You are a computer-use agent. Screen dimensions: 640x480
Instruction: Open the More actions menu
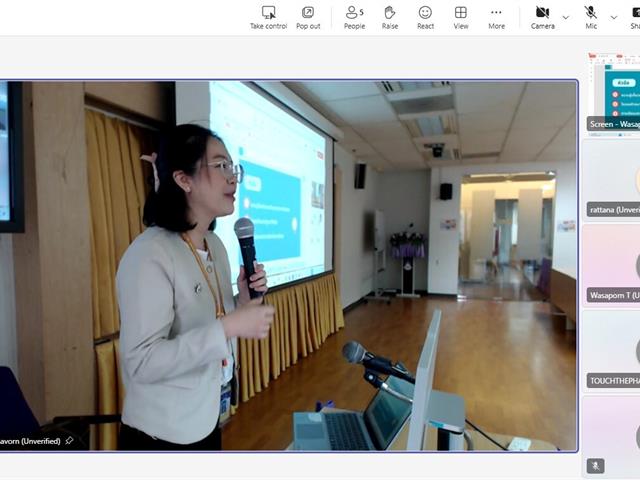[496, 16]
